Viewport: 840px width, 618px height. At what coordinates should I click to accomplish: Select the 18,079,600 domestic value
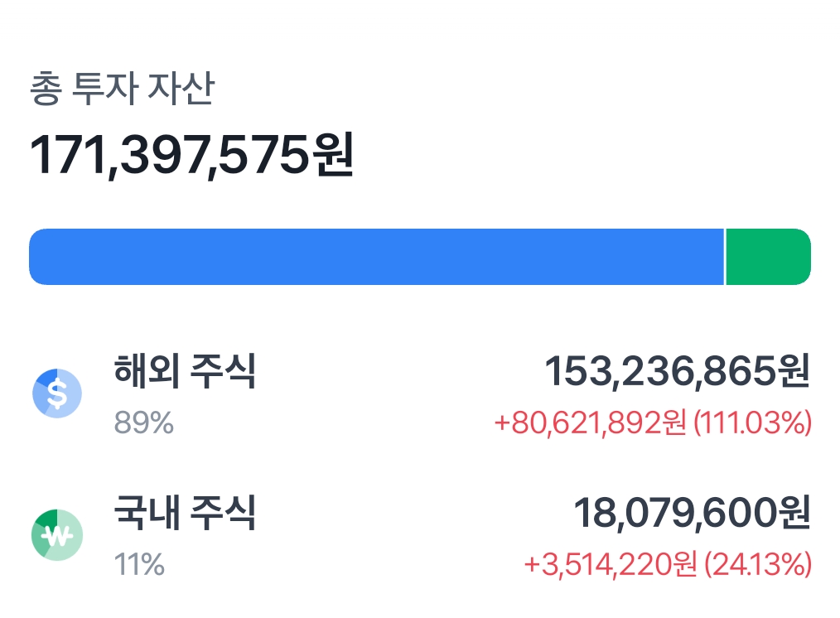point(673,514)
